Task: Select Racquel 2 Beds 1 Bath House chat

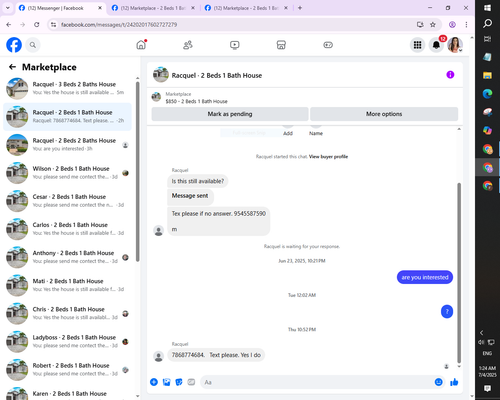Action: [67, 117]
